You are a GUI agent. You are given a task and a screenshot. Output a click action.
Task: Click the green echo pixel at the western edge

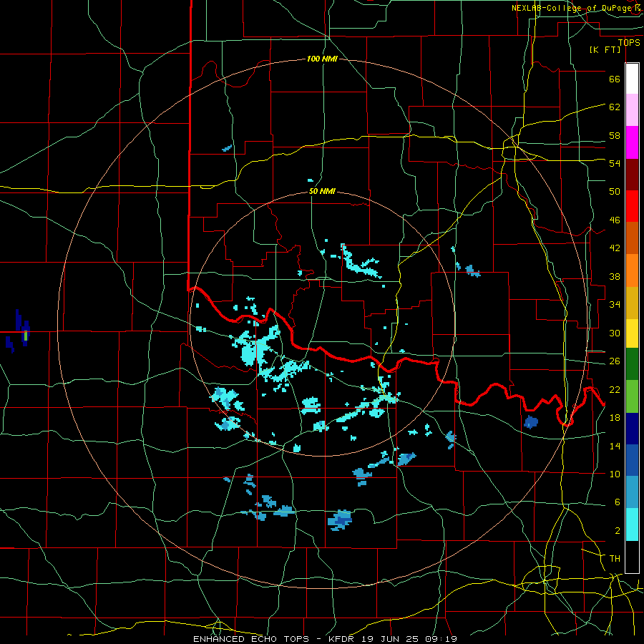point(26,336)
